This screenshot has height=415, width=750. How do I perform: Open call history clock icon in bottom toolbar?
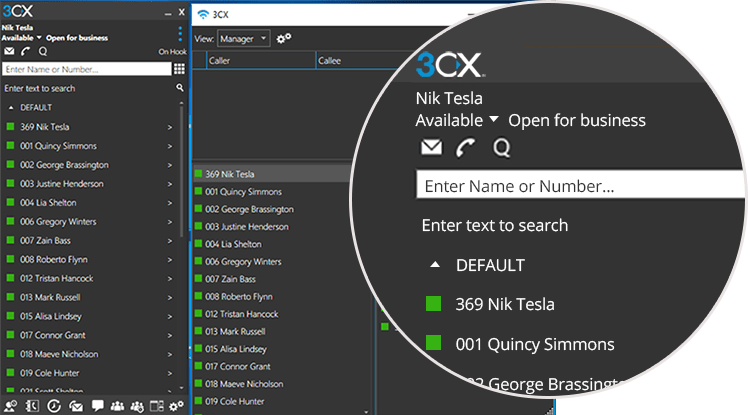click(x=54, y=406)
